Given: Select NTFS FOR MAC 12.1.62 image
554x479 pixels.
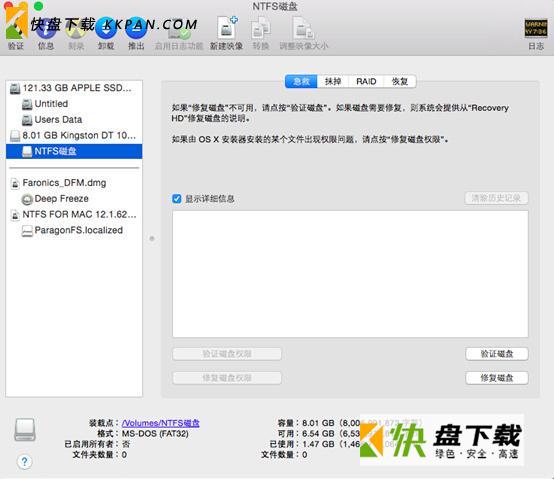Looking at the screenshot, I should point(74,214).
